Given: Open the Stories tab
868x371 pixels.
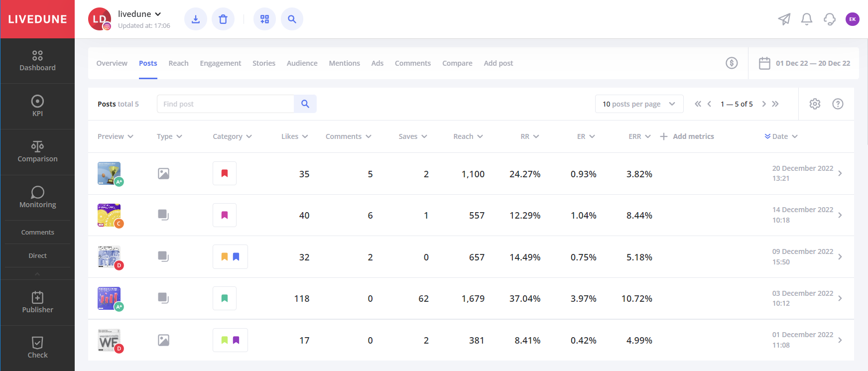Looking at the screenshot, I should click(263, 63).
